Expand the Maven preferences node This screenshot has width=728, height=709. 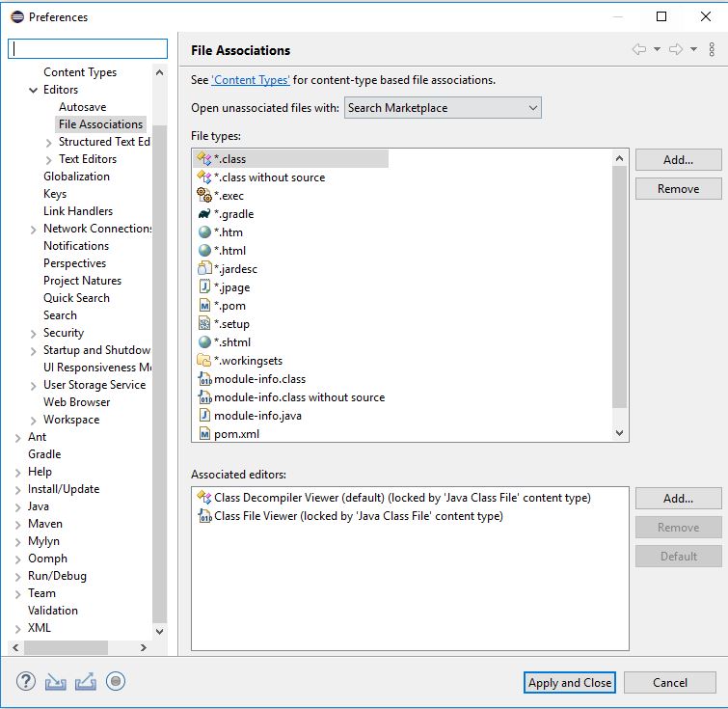pos(18,525)
